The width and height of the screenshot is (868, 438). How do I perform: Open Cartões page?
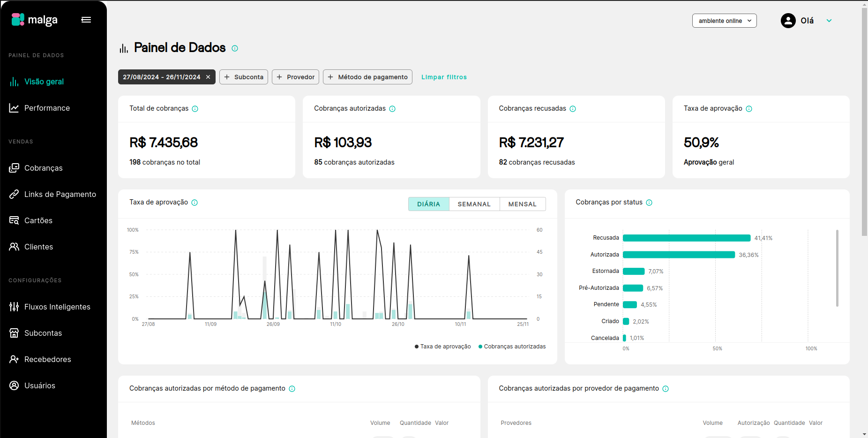point(38,220)
